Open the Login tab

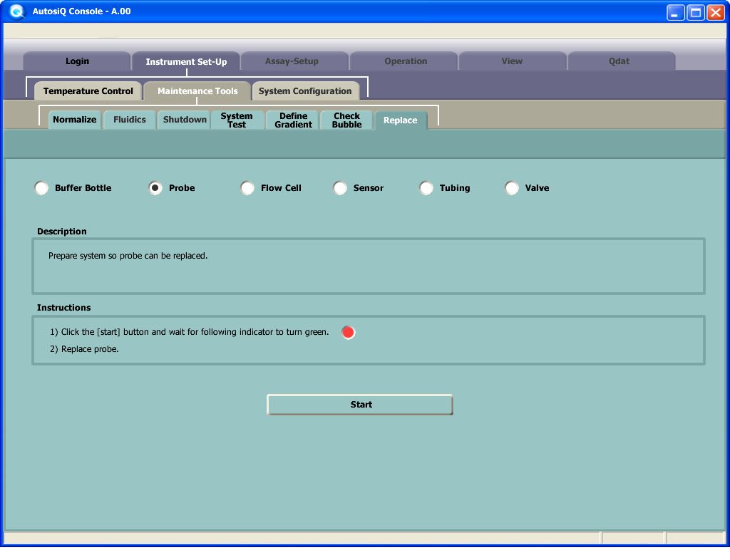[77, 61]
